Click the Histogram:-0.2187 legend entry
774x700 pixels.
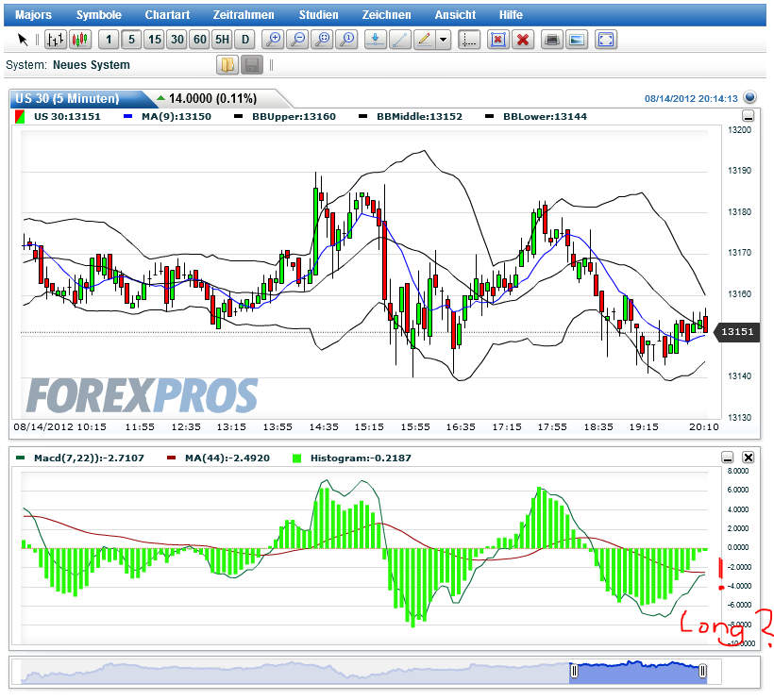[352, 458]
